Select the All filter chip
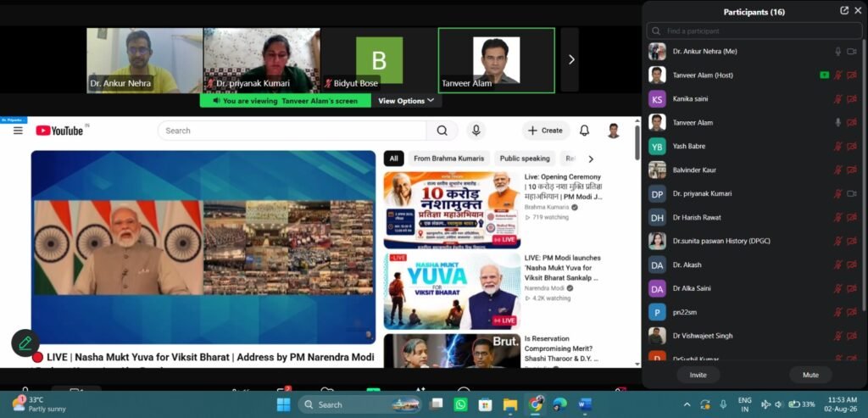This screenshot has width=868, height=418. coord(393,159)
